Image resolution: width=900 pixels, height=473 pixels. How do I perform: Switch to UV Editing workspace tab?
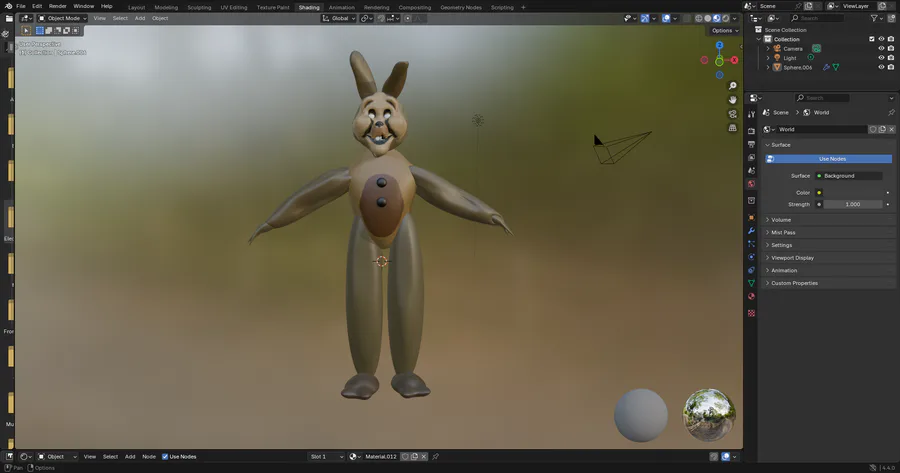[234, 7]
